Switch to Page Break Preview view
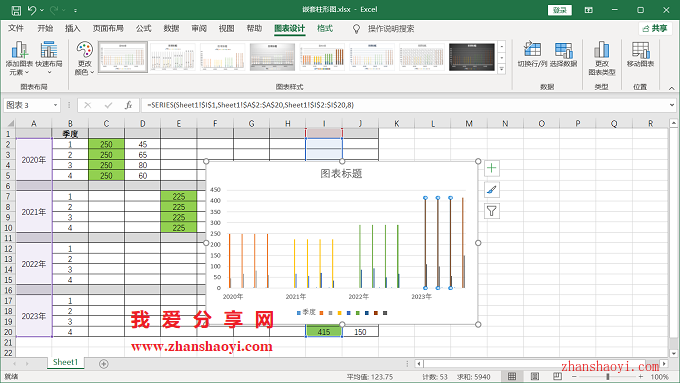 tap(557, 376)
